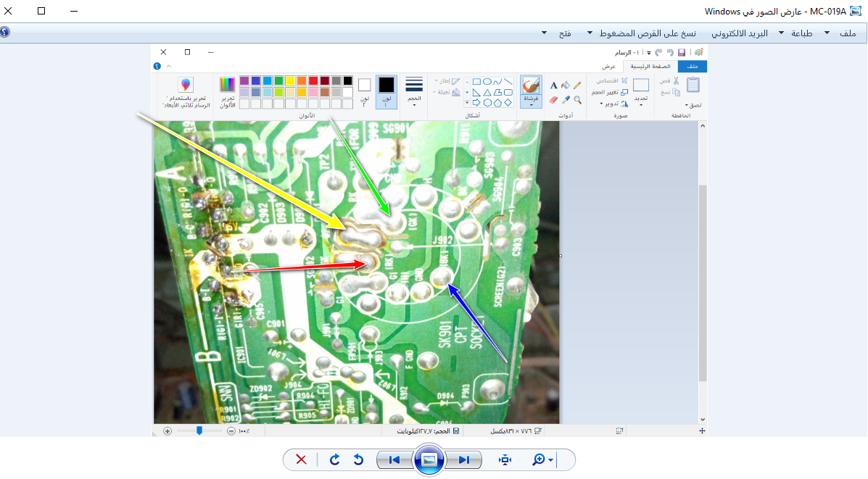Click the Paint zoom out minus button
868x479 pixels.
[x=231, y=431]
